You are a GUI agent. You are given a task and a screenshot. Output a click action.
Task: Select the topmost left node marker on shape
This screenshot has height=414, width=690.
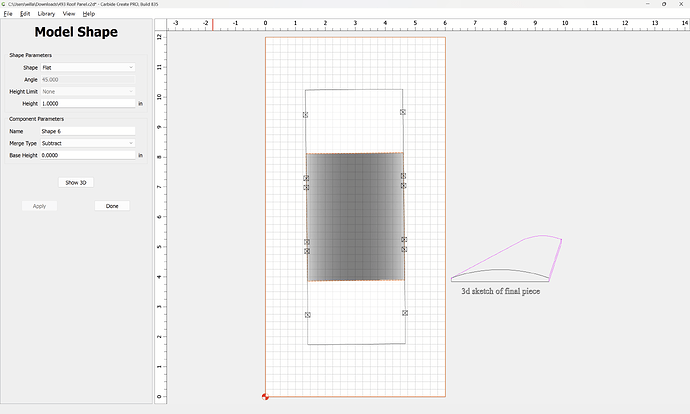point(306,115)
